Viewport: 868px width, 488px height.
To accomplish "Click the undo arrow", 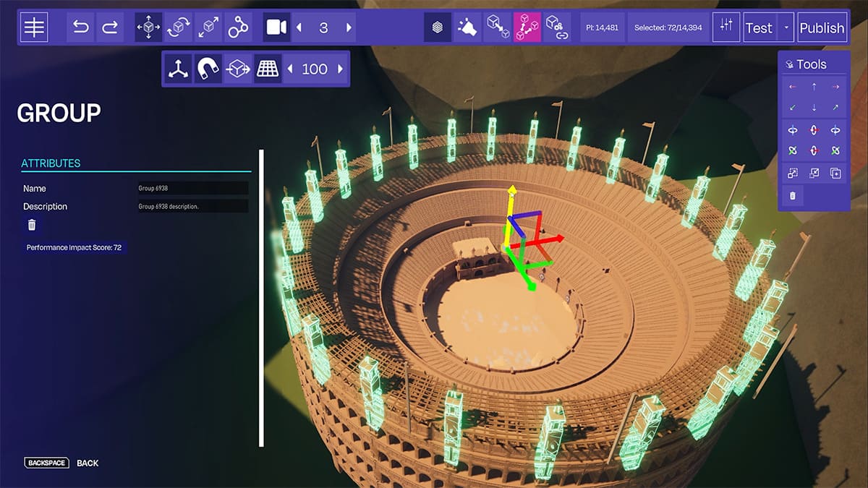I will pos(80,27).
